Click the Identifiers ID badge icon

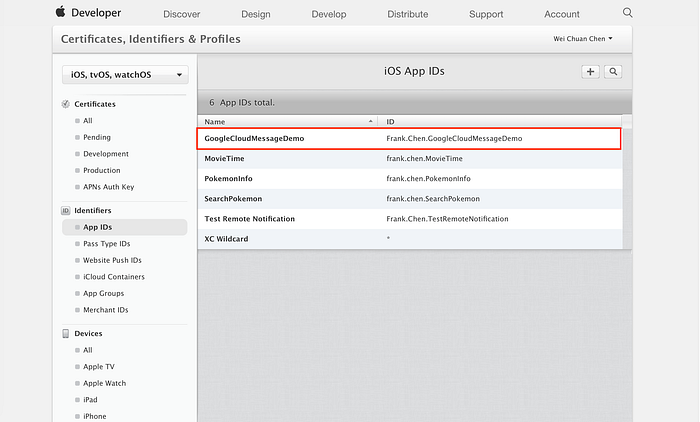[66, 210]
